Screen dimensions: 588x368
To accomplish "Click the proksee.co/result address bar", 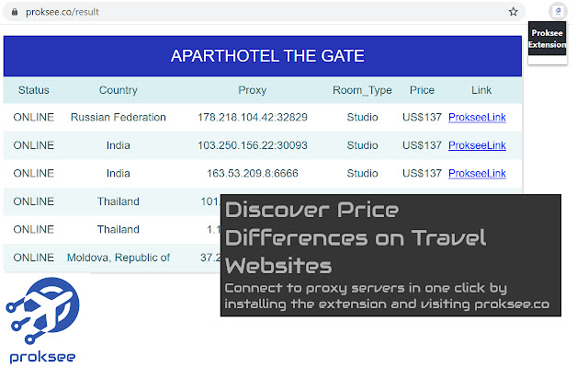I will pos(264,12).
